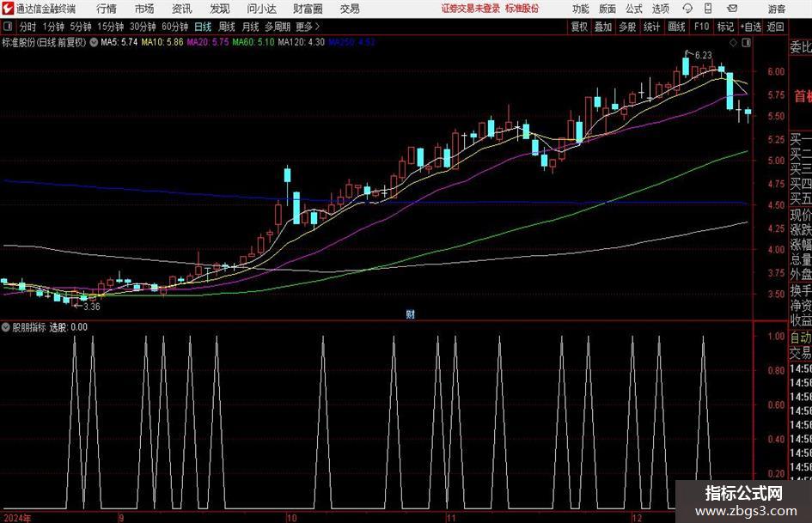
Task: Open the 交易 menu
Action: [350, 9]
